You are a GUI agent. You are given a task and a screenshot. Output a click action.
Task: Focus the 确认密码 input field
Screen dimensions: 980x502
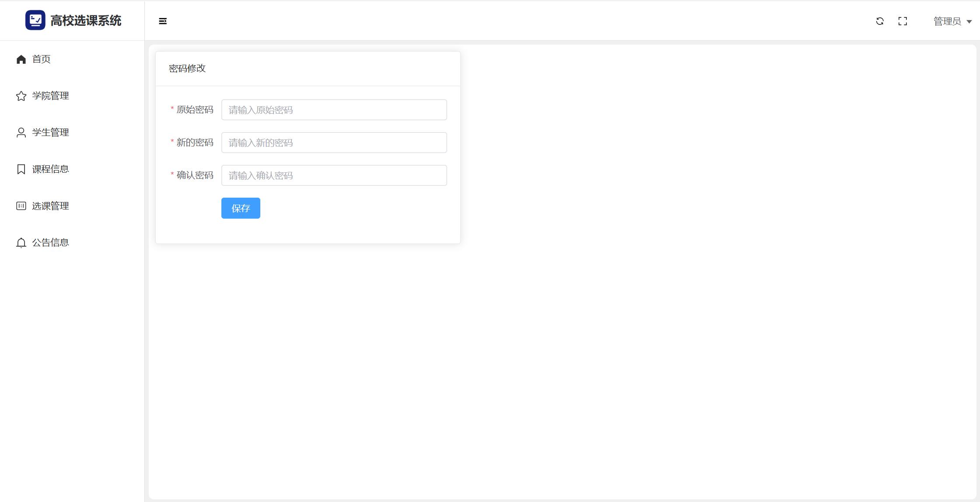pos(334,175)
